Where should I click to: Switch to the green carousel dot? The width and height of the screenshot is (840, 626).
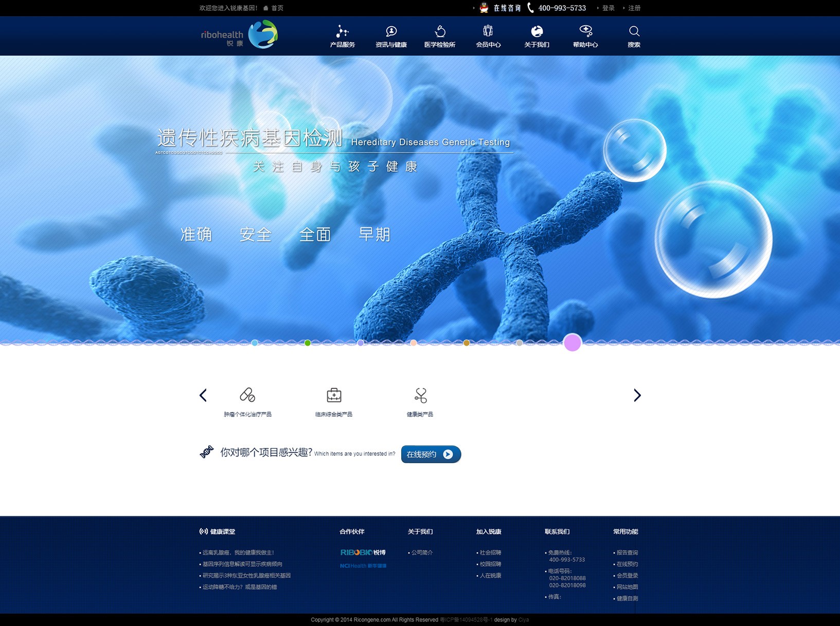(308, 343)
